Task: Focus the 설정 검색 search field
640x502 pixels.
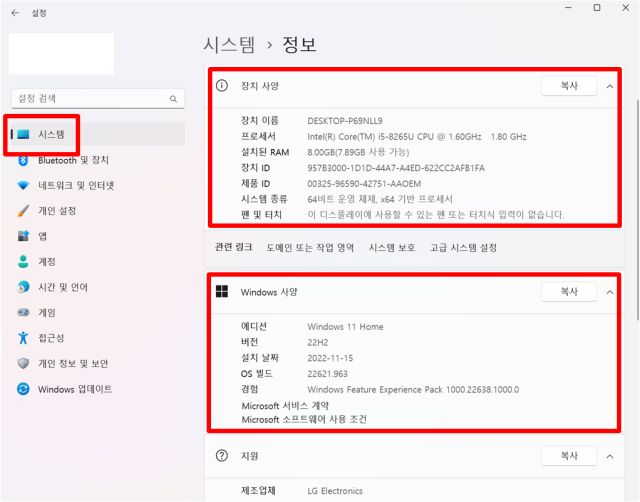Action: click(x=98, y=99)
